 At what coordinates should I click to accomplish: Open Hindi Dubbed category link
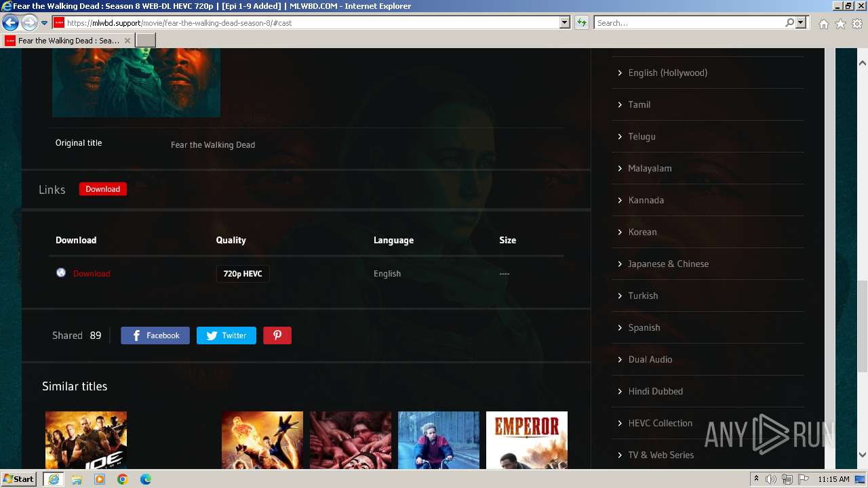(656, 391)
